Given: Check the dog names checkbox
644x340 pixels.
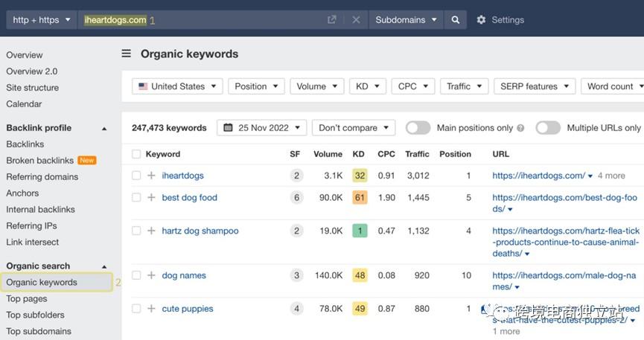Looking at the screenshot, I should point(136,275).
